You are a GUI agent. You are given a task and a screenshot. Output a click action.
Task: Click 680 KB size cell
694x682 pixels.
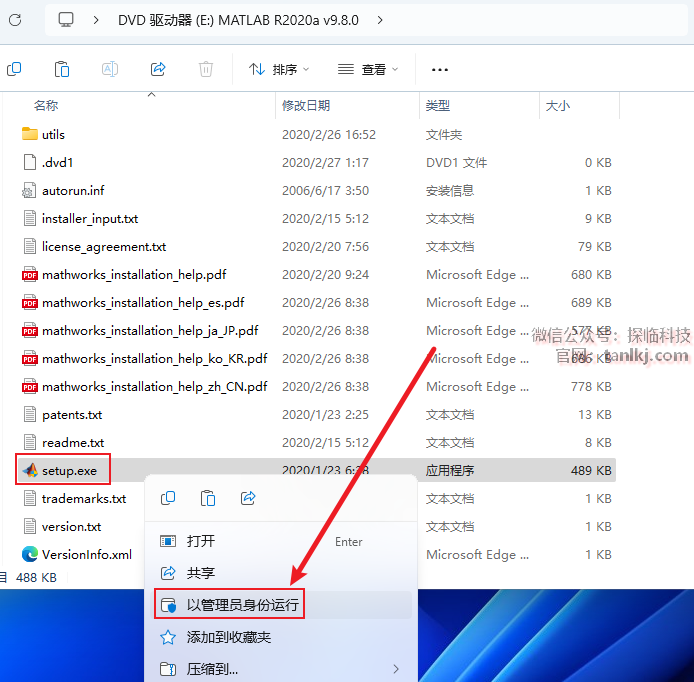coord(591,274)
